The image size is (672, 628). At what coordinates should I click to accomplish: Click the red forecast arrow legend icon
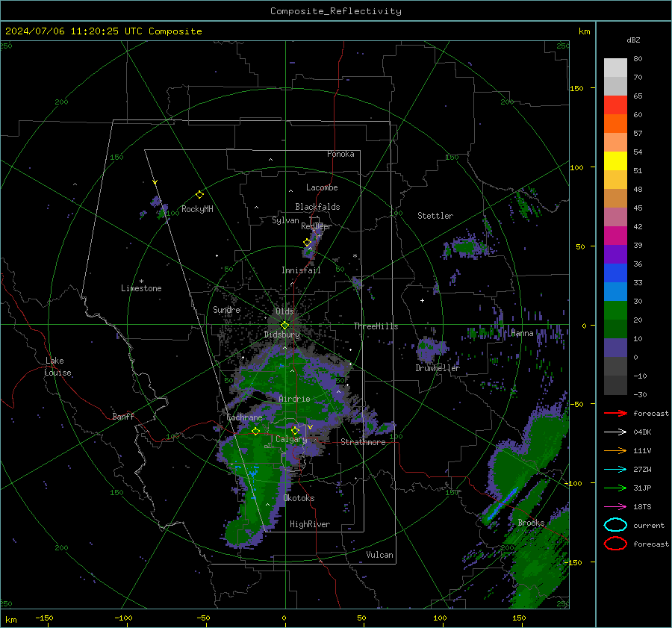(615, 413)
